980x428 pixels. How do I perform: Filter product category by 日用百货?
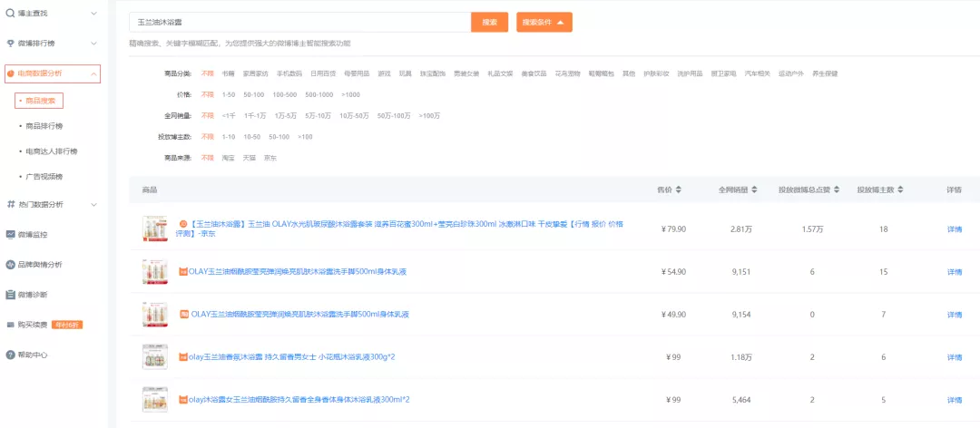click(x=323, y=73)
